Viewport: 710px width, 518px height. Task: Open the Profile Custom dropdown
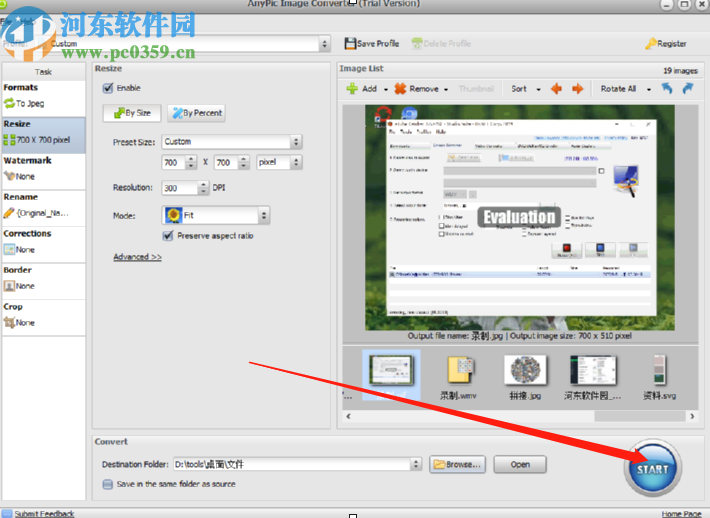pos(324,44)
